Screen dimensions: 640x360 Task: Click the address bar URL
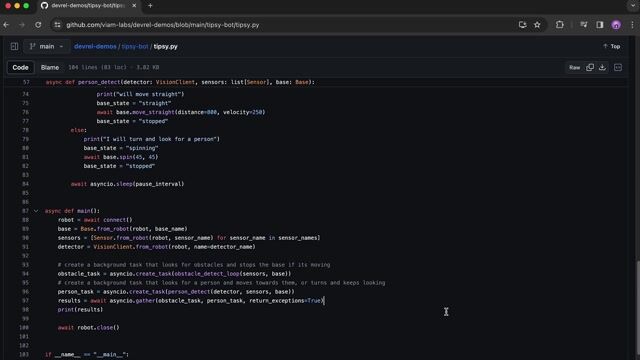(x=162, y=25)
